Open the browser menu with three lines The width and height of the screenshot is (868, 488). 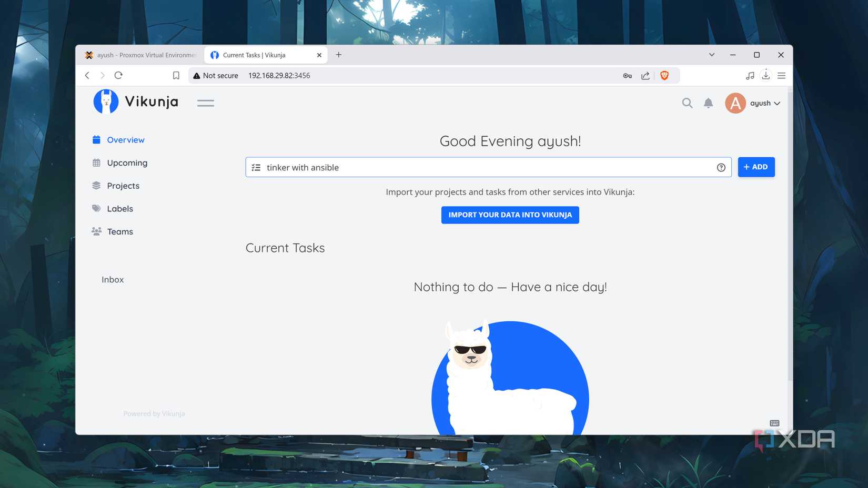(782, 75)
